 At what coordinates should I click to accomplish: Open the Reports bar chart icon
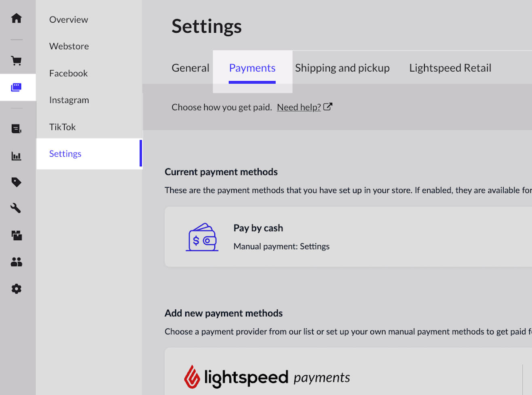click(x=16, y=156)
